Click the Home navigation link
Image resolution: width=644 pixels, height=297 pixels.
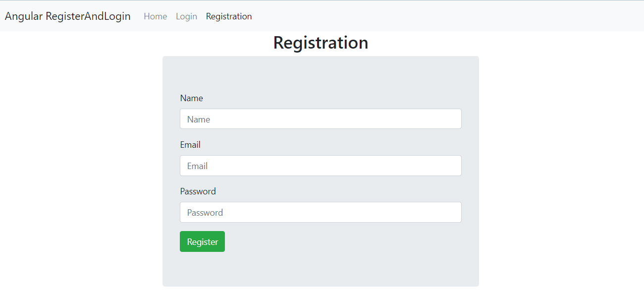click(x=155, y=16)
